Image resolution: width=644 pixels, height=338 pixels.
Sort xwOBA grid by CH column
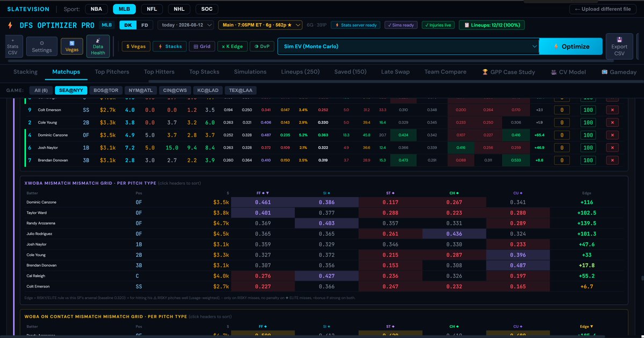pyautogui.click(x=454, y=193)
